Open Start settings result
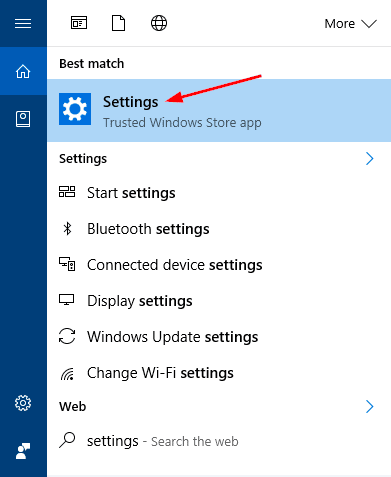Image resolution: width=391 pixels, height=477 pixels. point(219,193)
